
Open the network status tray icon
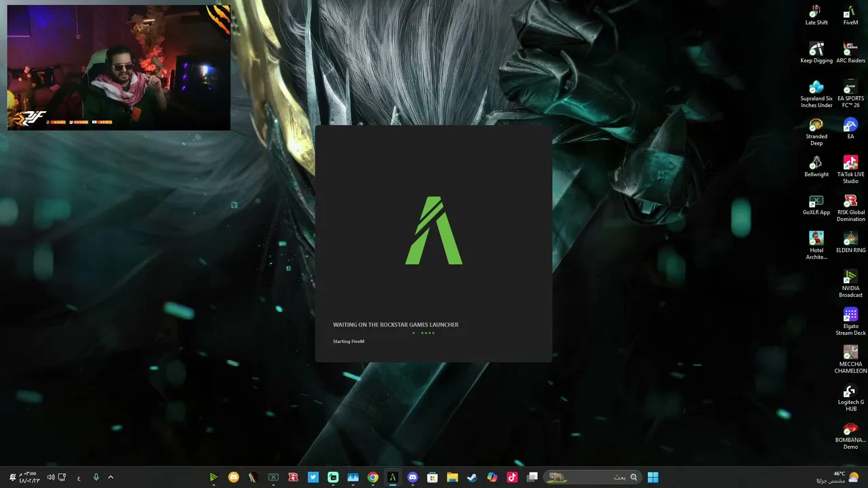[62, 477]
